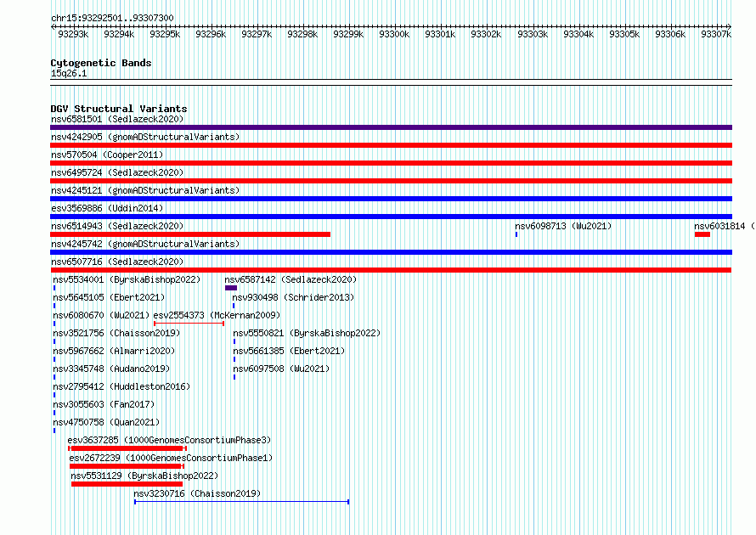Open nsv6507716 (Sedlazeck2020) label
Screen dimensions: 756x535
[117, 262]
